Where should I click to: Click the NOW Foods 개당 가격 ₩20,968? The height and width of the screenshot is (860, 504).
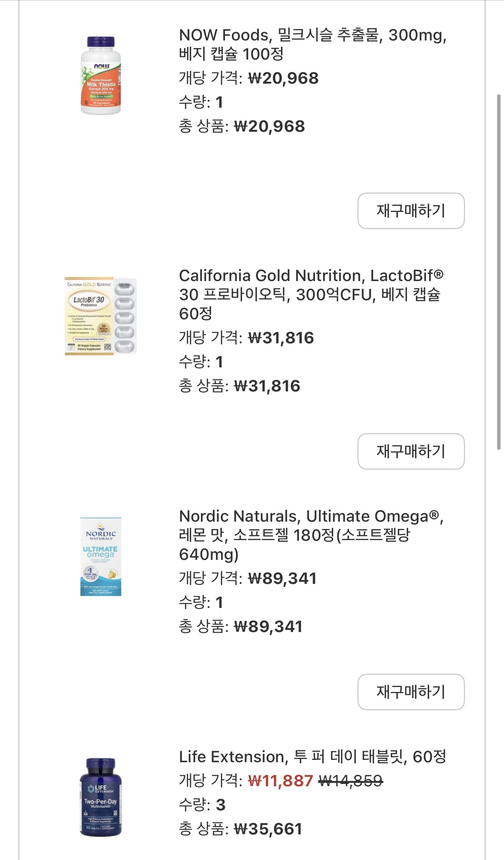[x=283, y=78]
